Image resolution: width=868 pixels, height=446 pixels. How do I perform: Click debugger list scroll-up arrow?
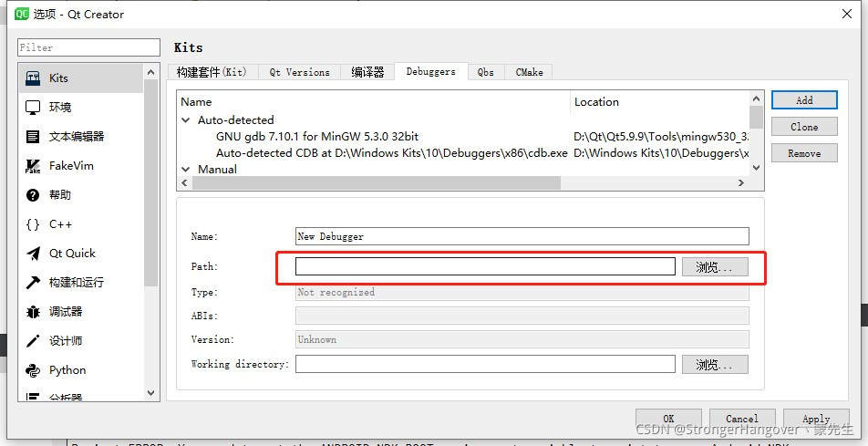(x=756, y=99)
